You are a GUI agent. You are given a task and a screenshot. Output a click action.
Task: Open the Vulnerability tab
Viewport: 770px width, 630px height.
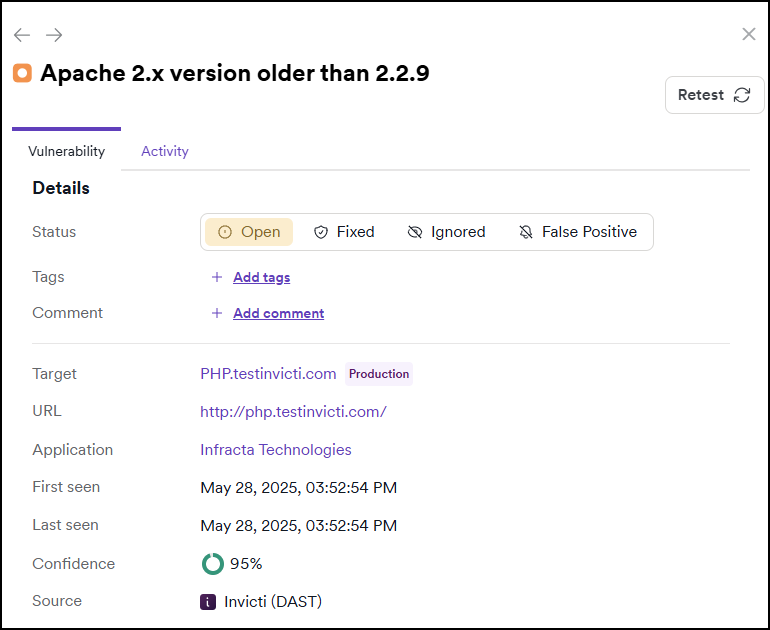tap(66, 151)
